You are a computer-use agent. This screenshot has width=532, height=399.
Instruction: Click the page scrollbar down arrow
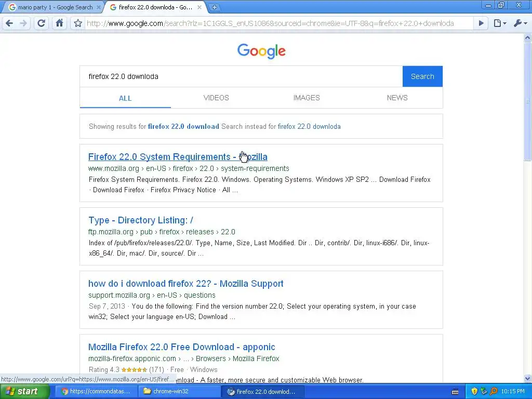pos(528,378)
